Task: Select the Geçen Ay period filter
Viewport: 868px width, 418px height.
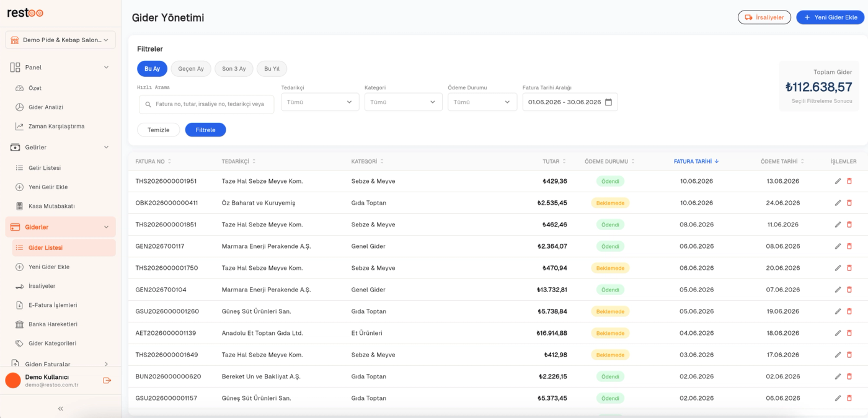Action: click(191, 69)
